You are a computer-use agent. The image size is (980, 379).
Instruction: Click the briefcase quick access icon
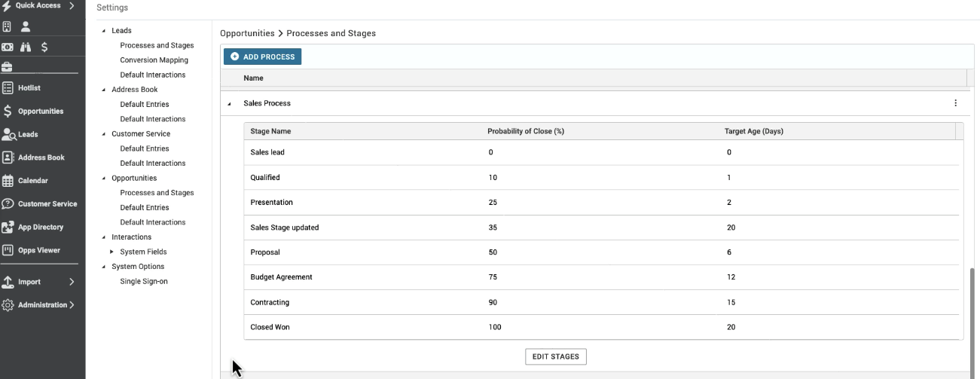coord(8,67)
